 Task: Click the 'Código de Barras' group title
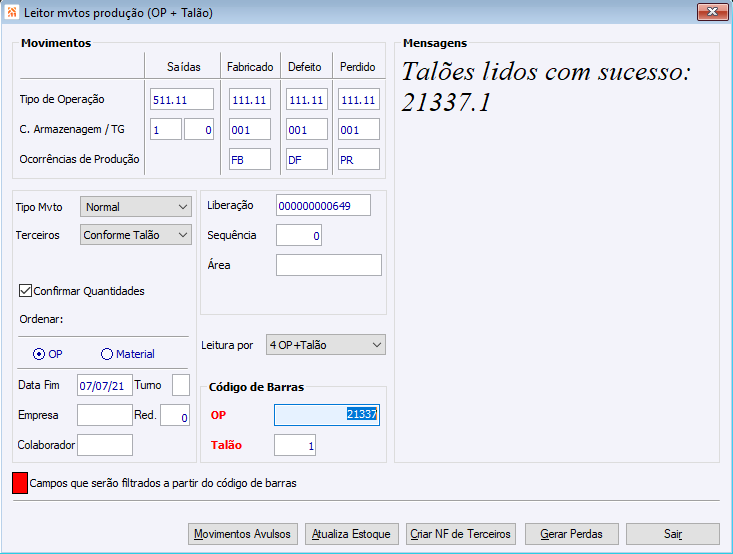256,387
